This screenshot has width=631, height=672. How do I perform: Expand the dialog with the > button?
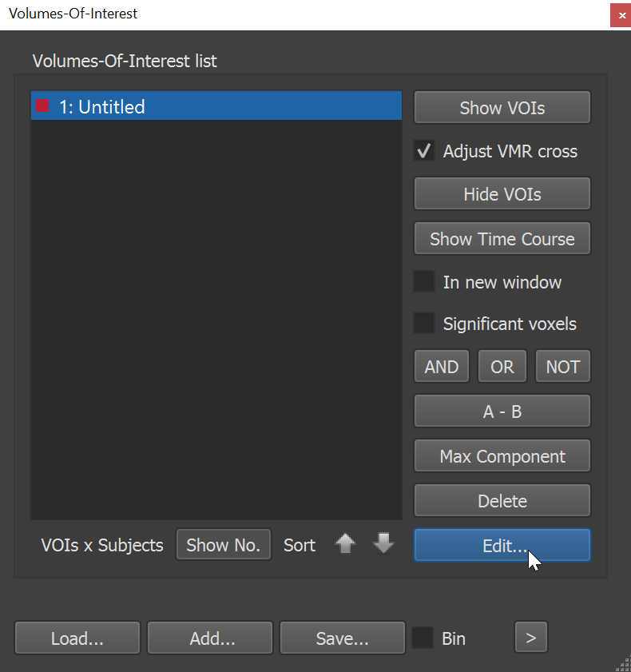531,638
